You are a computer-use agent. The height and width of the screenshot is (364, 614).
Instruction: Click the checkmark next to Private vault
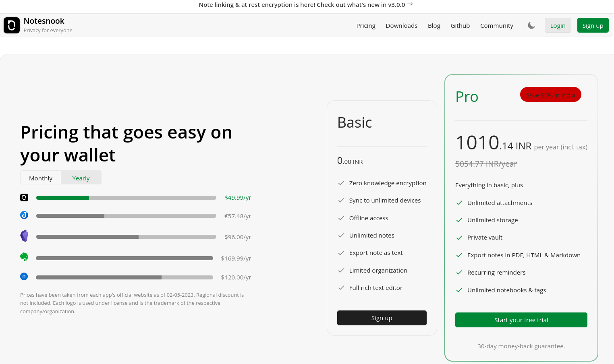click(x=459, y=238)
